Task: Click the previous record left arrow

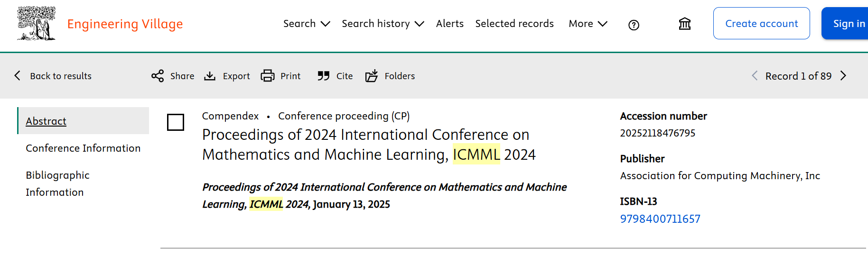Action: 755,76
